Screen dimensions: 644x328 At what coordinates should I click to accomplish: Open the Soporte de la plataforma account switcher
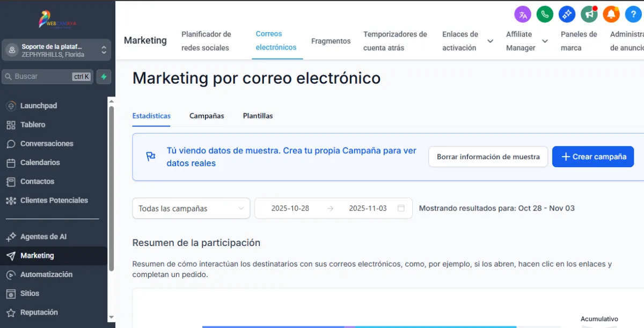(x=56, y=50)
